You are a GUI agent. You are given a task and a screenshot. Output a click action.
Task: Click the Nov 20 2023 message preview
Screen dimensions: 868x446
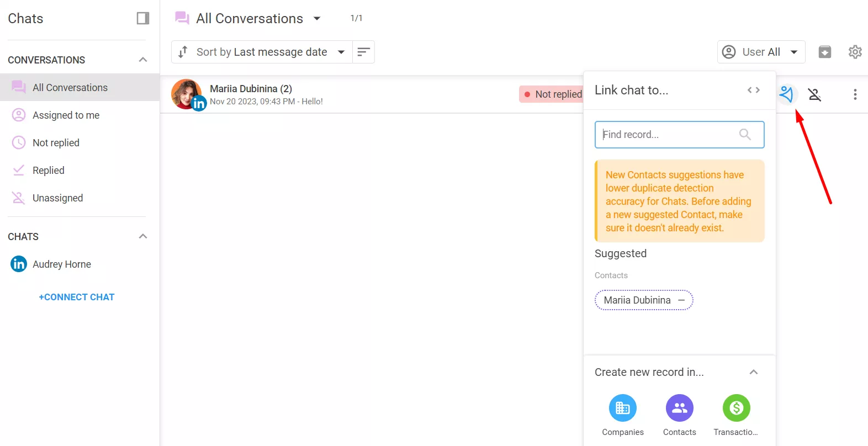point(266,102)
